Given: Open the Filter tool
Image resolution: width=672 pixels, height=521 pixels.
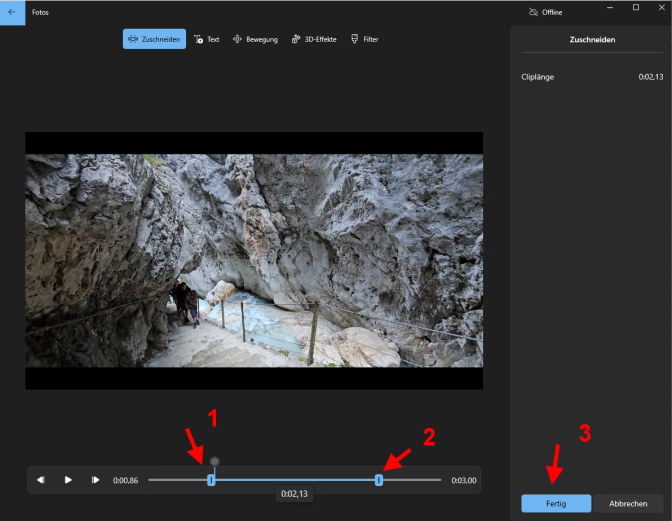Looking at the screenshot, I should click(364, 39).
